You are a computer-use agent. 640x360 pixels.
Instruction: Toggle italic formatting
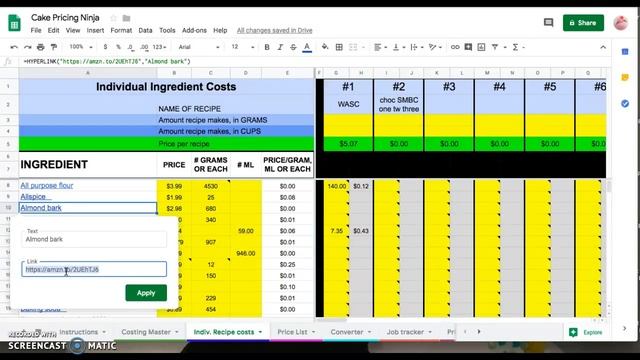(x=280, y=47)
